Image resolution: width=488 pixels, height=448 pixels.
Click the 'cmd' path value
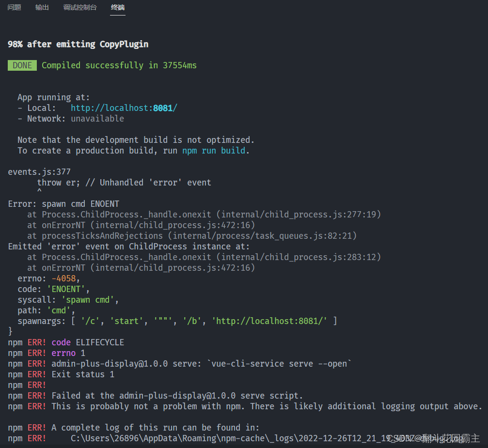[x=58, y=310]
